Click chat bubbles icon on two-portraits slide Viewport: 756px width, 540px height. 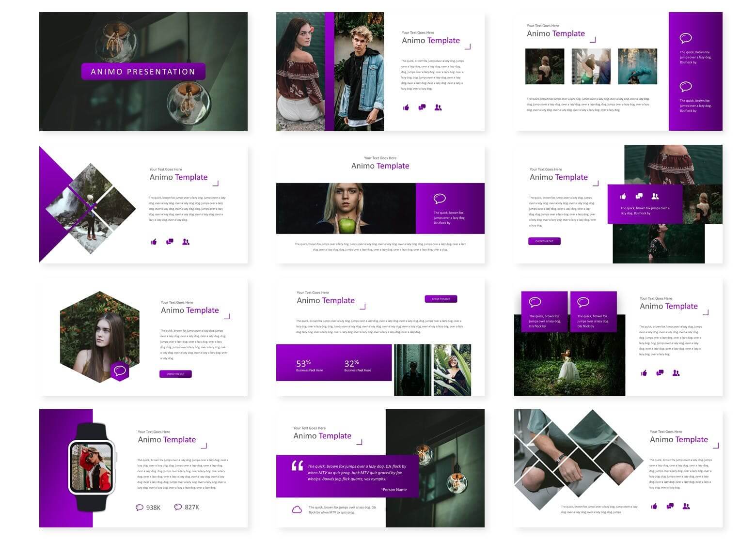tap(422, 108)
